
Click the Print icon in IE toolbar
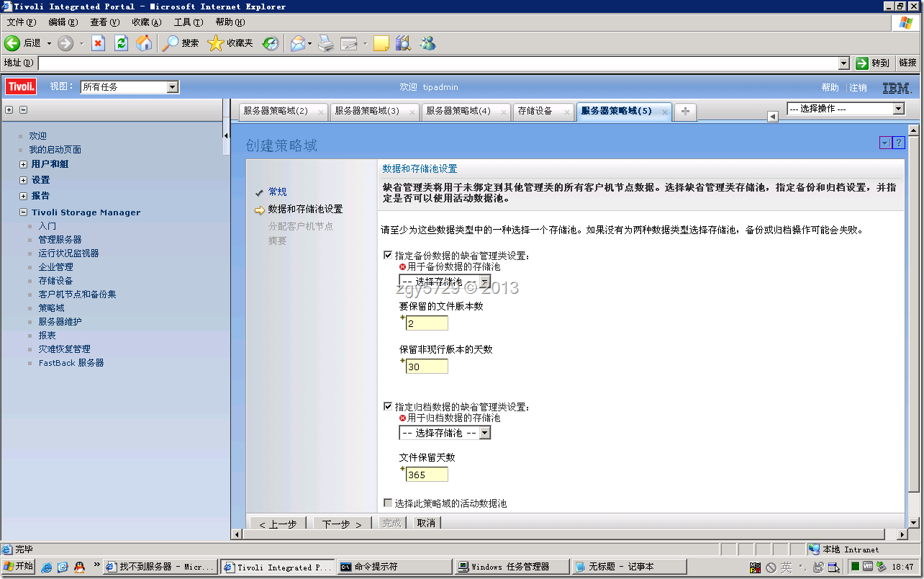click(326, 43)
